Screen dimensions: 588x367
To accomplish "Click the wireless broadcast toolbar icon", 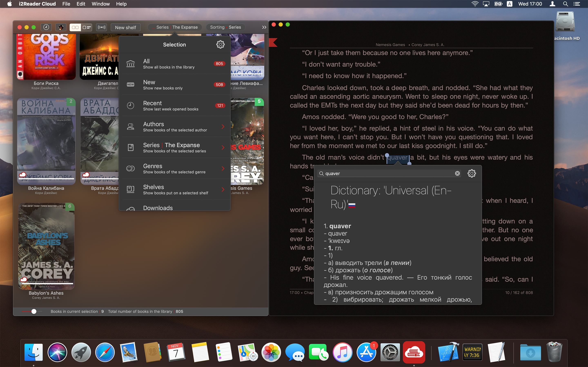I will click(x=101, y=27).
